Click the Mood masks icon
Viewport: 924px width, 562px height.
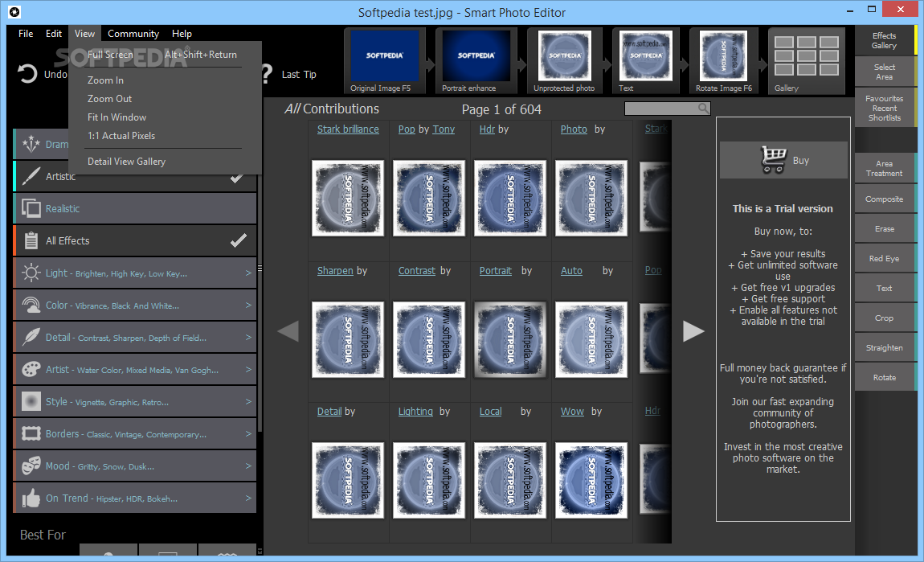[x=31, y=466]
